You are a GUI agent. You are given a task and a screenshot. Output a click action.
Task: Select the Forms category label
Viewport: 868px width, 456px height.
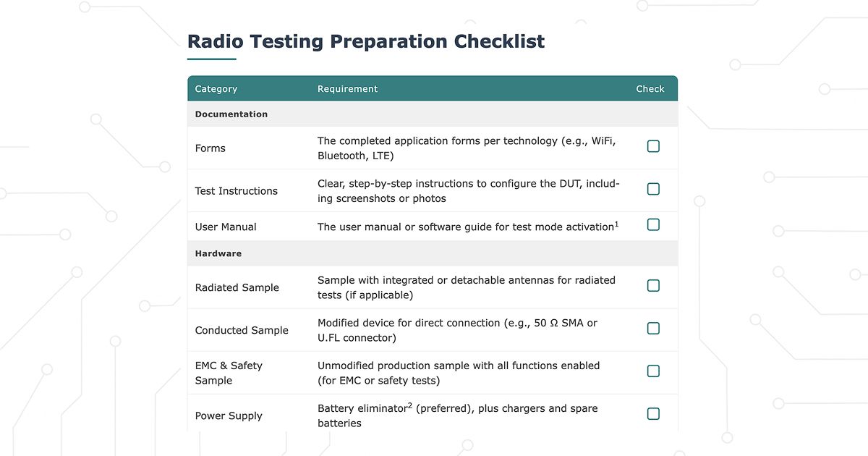(210, 148)
